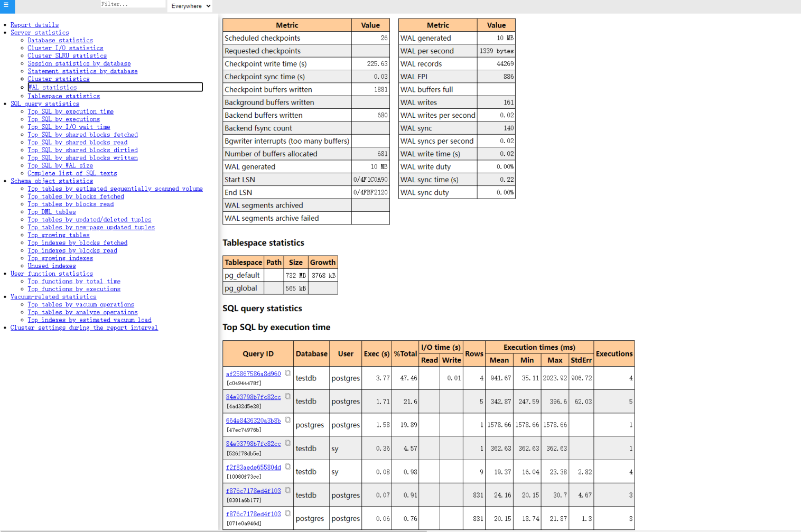Open Top tables by updated/deleted tuples
Screen dimensions: 801x532
tap(90, 219)
